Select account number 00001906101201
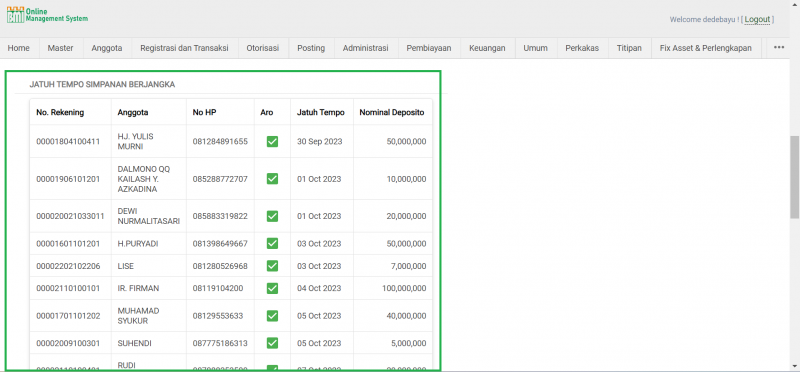 pos(68,179)
